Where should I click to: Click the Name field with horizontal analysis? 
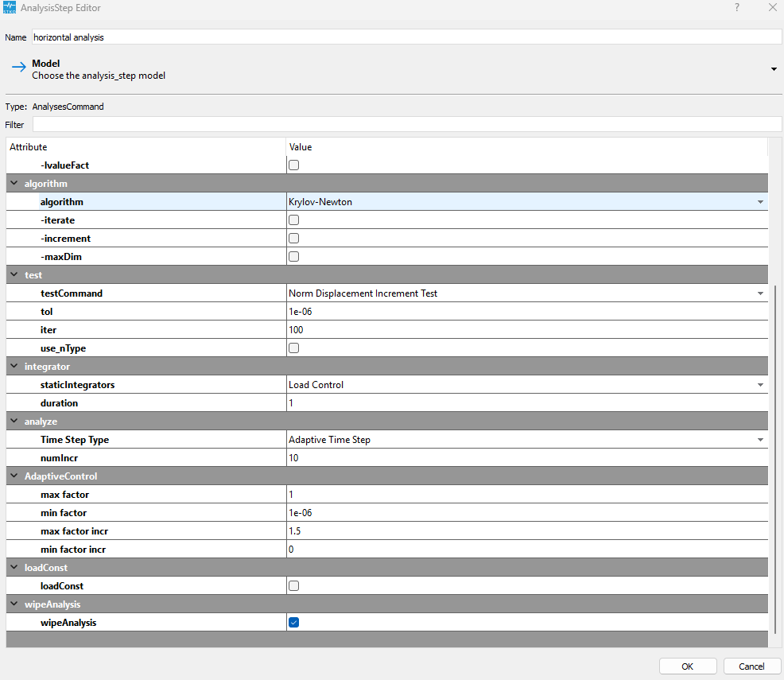click(406, 37)
